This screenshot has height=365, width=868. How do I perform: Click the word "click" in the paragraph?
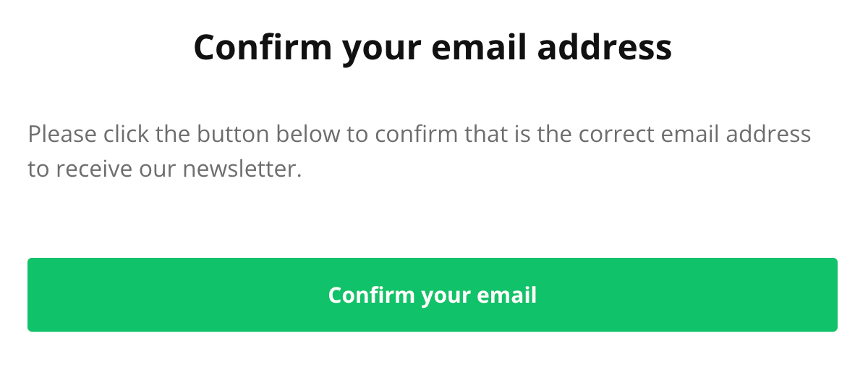[x=126, y=135]
